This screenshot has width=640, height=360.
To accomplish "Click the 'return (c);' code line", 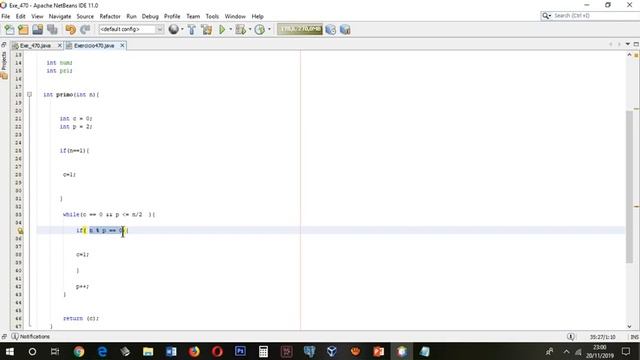I will click(81, 318).
